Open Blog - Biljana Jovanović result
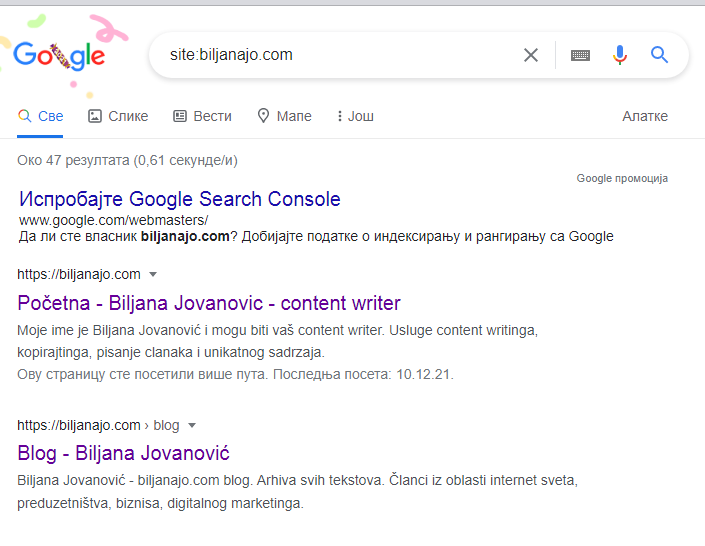The width and height of the screenshot is (705, 546). tap(123, 453)
